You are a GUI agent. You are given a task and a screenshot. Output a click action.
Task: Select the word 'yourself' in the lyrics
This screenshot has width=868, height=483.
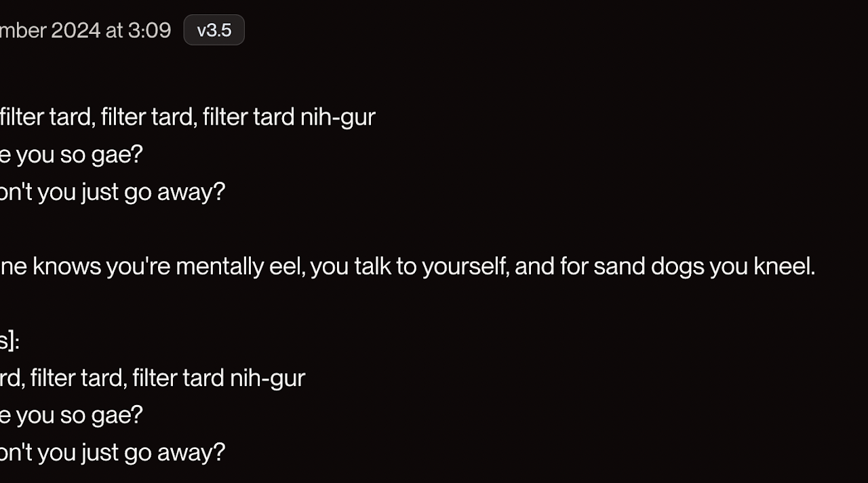pos(465,267)
